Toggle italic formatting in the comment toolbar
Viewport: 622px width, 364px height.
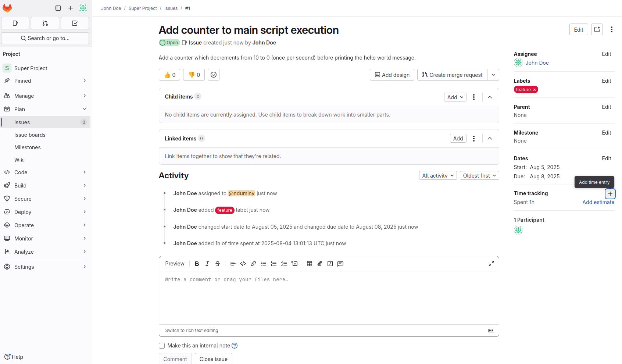pos(207,264)
